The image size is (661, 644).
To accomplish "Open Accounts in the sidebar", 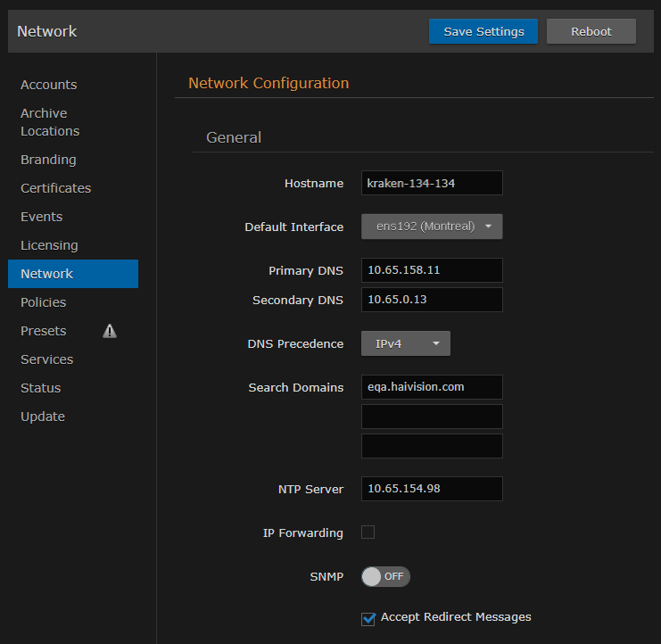I will [49, 85].
